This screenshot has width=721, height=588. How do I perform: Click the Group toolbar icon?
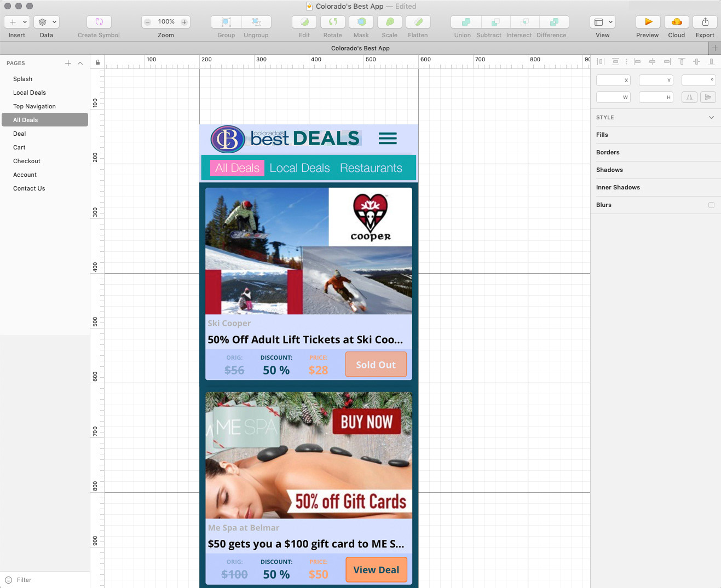pyautogui.click(x=226, y=22)
